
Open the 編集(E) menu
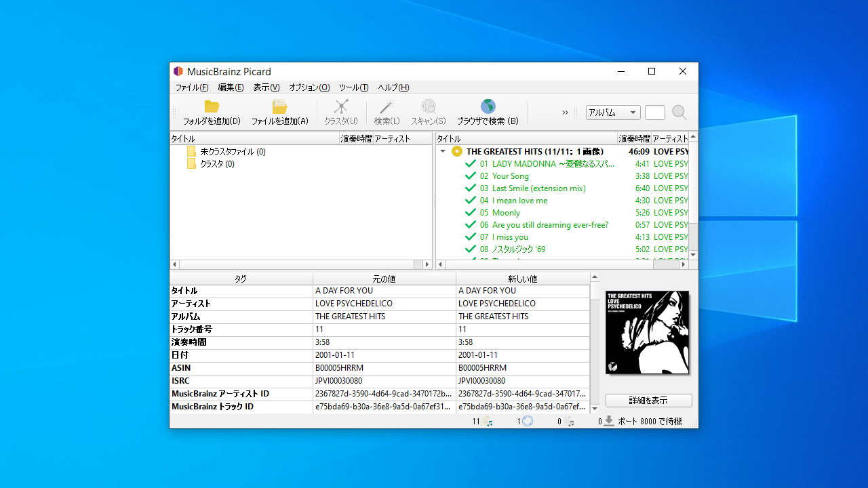tap(231, 87)
